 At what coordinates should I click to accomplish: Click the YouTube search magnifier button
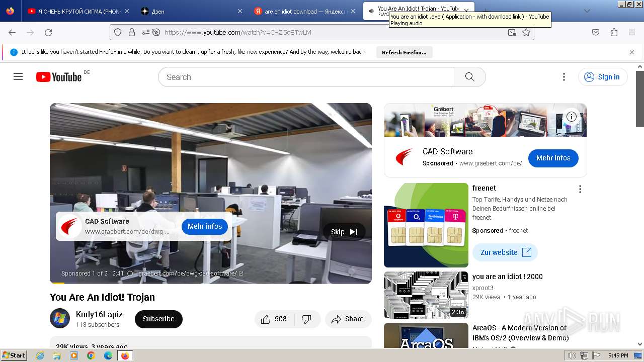point(470,77)
